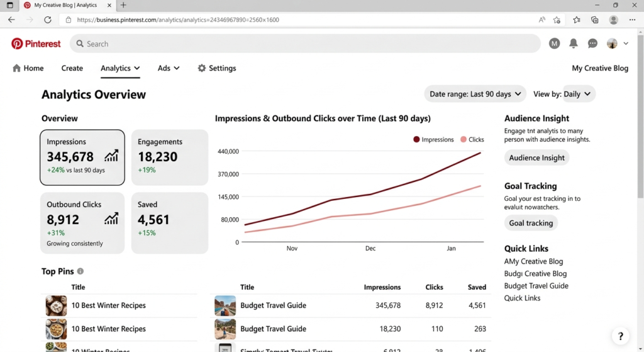Select the Saved metric card

[x=170, y=223]
